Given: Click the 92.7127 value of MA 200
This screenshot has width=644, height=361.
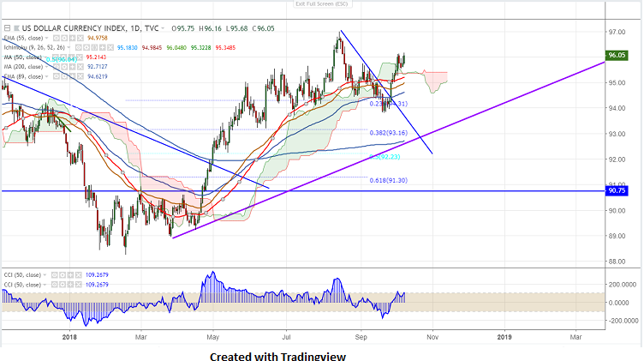Looking at the screenshot, I should pos(98,67).
